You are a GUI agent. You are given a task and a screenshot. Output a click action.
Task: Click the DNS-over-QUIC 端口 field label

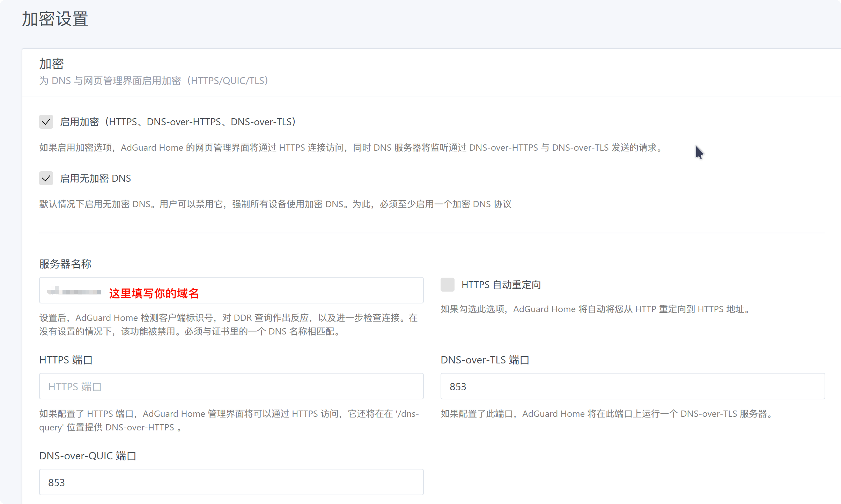[88, 456]
